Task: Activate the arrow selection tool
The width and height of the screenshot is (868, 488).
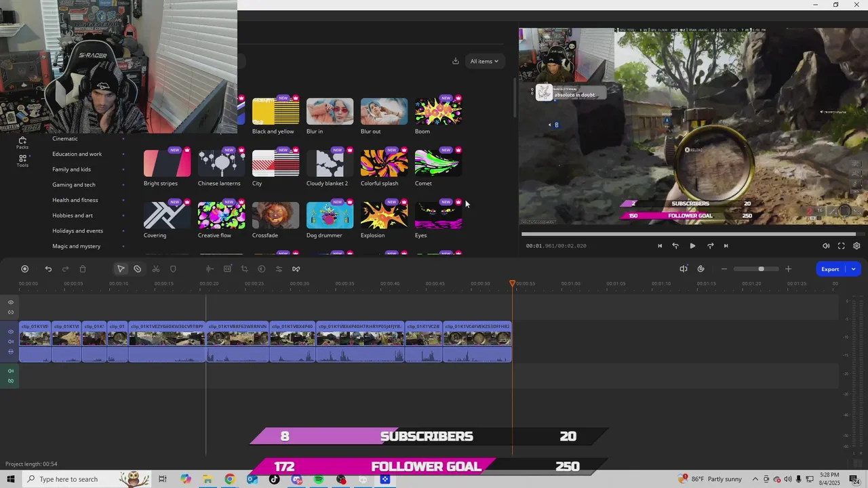Action: (x=121, y=269)
